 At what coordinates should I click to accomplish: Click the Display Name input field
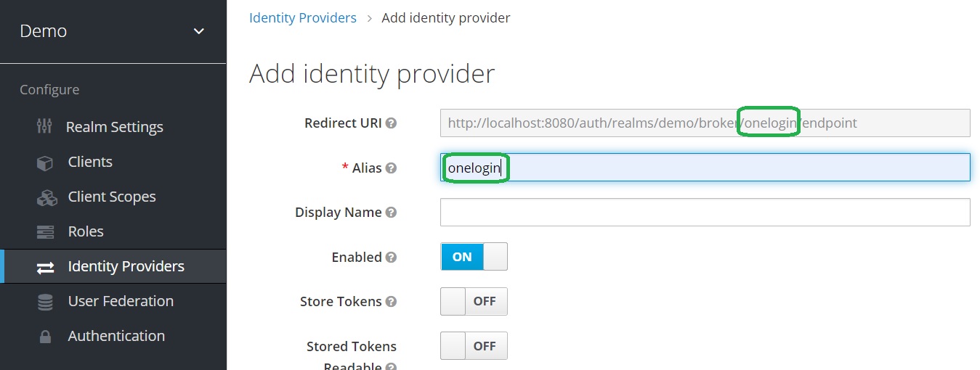coord(705,213)
